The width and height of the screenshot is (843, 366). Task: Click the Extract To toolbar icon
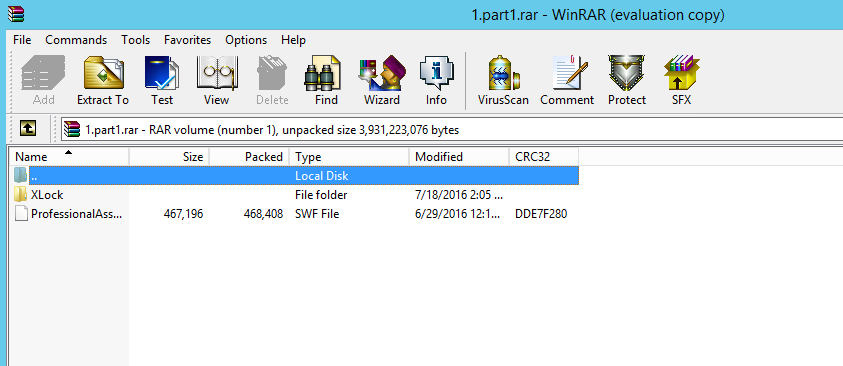[x=103, y=81]
